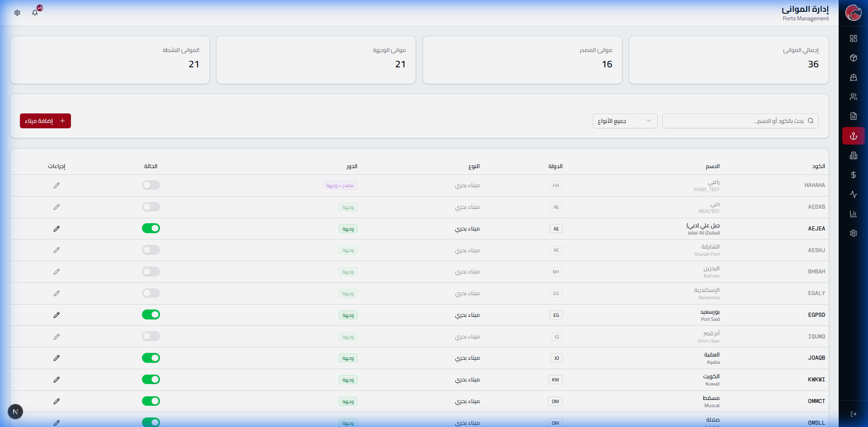Click the ship icon in sidebar
The width and height of the screenshot is (868, 427).
coord(853,77)
